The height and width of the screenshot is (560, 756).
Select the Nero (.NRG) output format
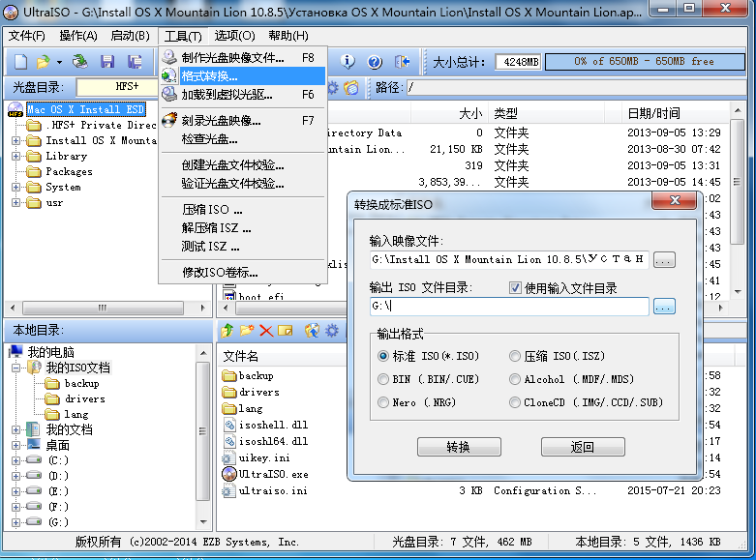[x=383, y=402]
